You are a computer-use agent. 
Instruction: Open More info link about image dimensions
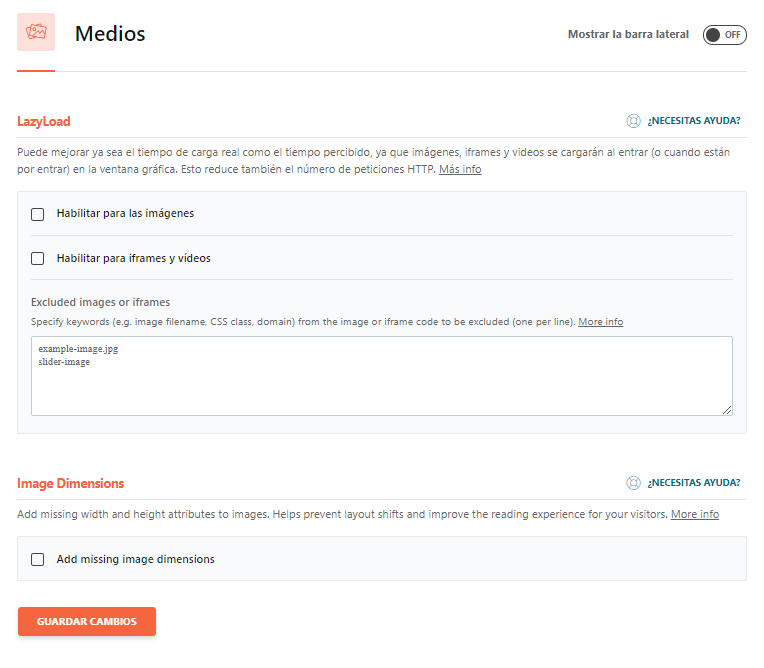694,514
